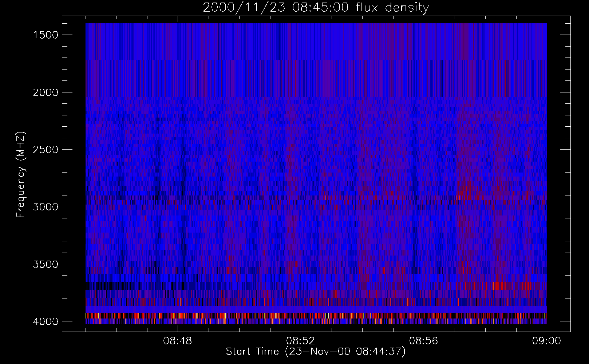
Task: Click the 09:00 time tick label
Action: [x=547, y=341]
